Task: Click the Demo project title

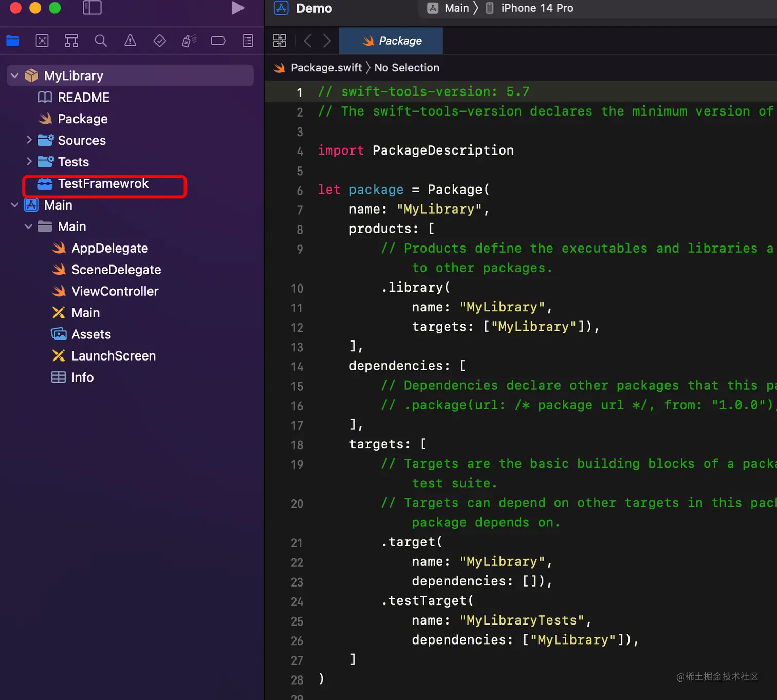Action: (314, 8)
